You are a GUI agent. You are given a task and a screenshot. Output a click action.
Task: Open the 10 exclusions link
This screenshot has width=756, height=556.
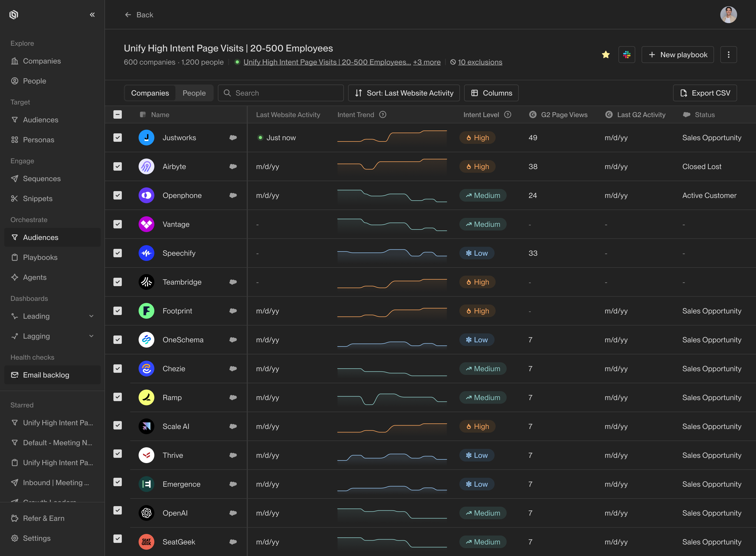(480, 62)
